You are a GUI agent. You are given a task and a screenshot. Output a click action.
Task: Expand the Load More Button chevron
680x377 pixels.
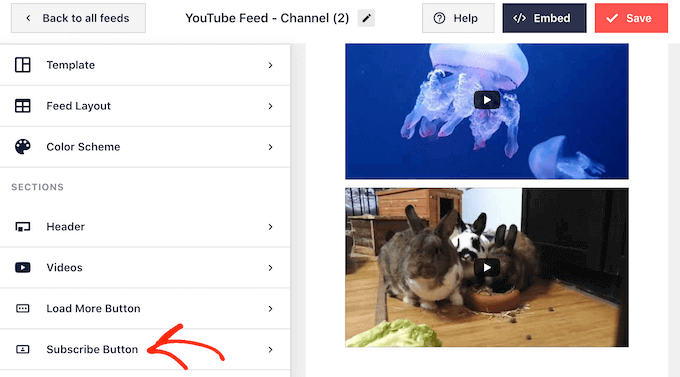(270, 308)
